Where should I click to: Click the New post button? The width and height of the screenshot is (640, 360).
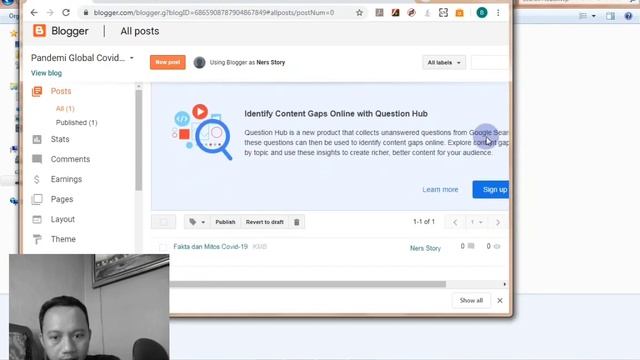[x=167, y=62]
